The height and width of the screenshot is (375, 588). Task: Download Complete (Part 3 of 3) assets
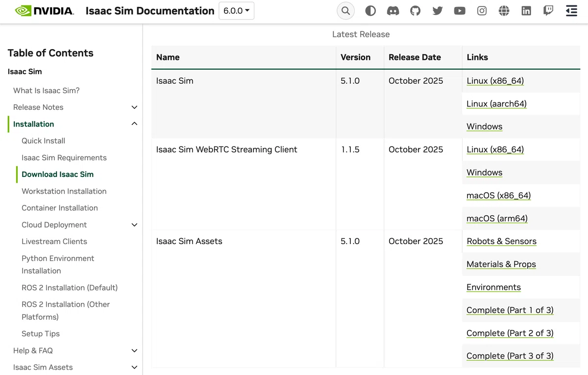(x=510, y=356)
